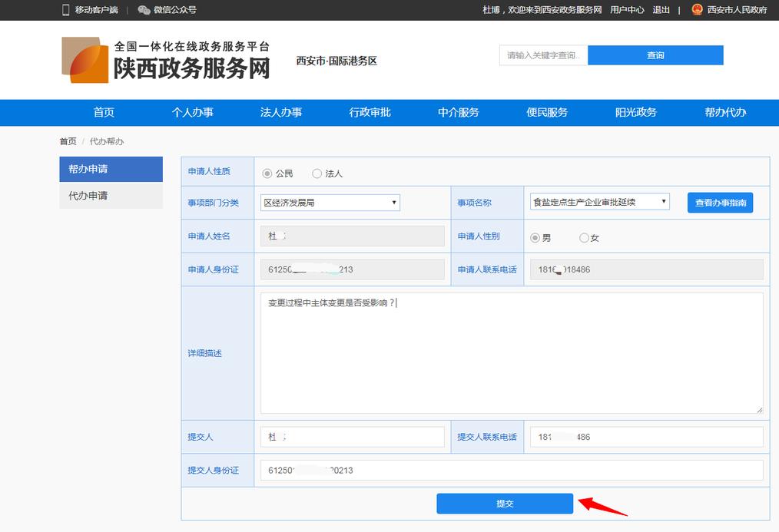Click 查询 to search keywords
Screen dimensions: 779x532
coord(655,55)
